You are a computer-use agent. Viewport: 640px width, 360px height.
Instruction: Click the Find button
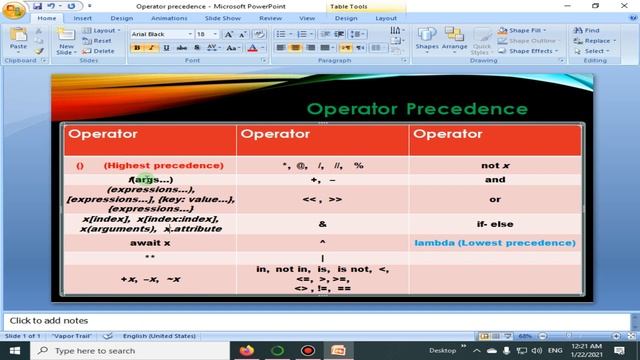[x=587, y=30]
